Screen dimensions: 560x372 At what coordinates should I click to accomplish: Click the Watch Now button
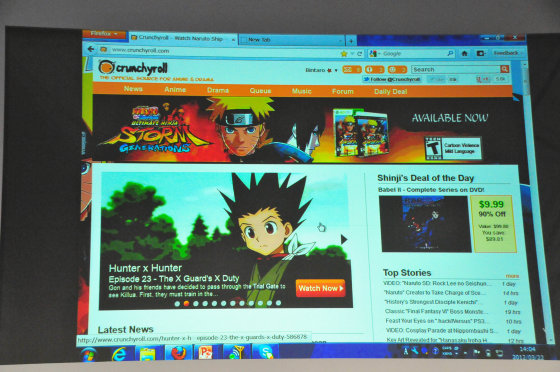coord(320,288)
